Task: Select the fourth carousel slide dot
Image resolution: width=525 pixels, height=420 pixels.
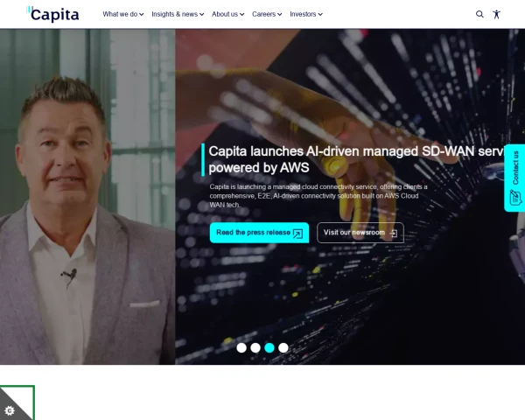Action: pyautogui.click(x=283, y=348)
